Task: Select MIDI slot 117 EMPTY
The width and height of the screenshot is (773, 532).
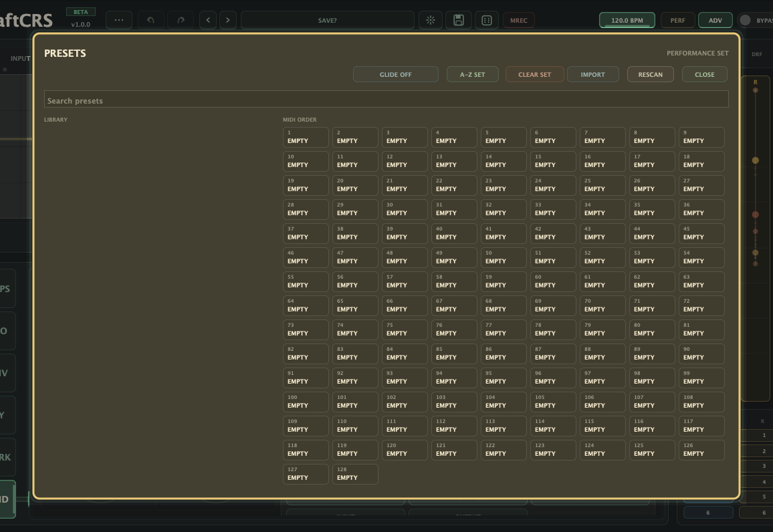Action: [x=701, y=426]
